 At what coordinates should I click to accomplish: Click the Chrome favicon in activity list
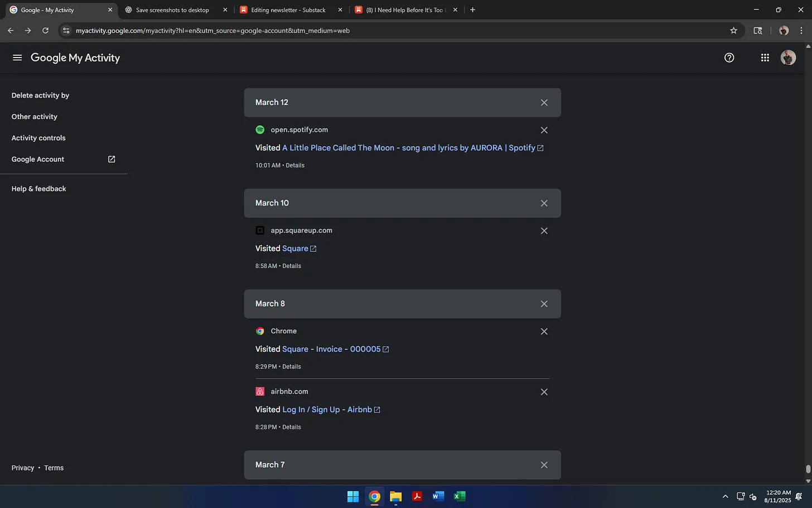260,331
